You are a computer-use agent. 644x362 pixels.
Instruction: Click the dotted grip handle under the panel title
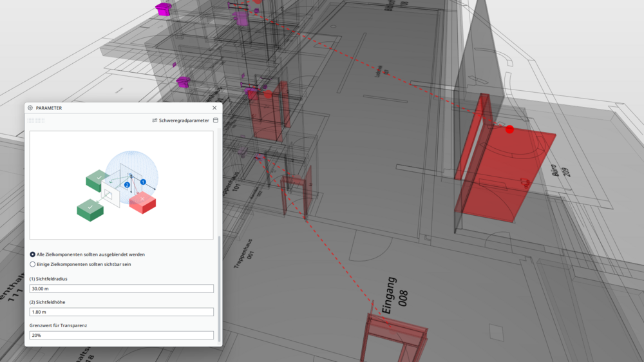click(x=37, y=120)
